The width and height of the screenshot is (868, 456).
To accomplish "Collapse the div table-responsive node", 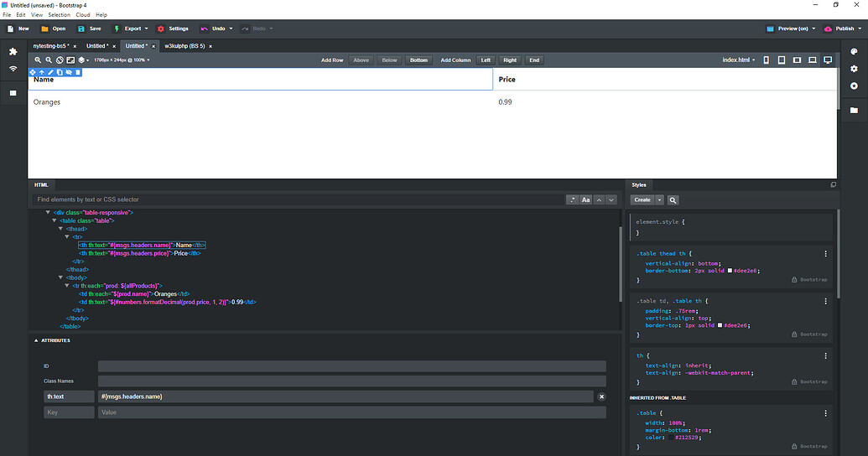I will click(48, 213).
